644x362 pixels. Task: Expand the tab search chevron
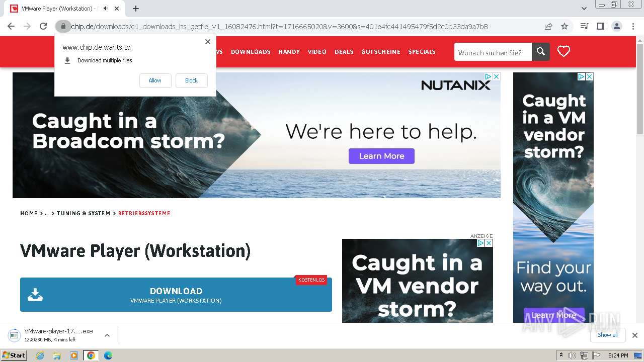point(584,9)
